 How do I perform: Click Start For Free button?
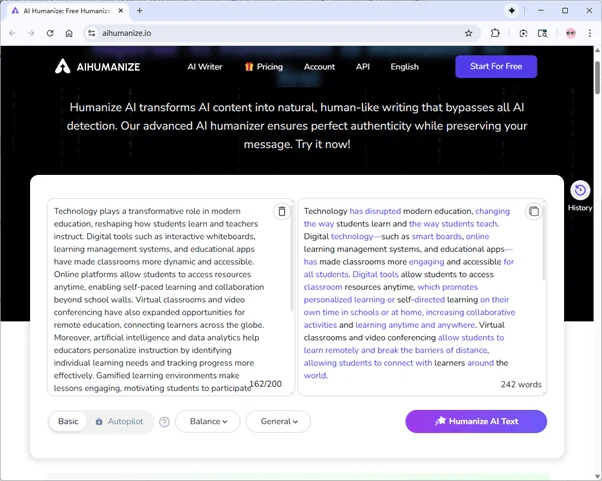(495, 67)
